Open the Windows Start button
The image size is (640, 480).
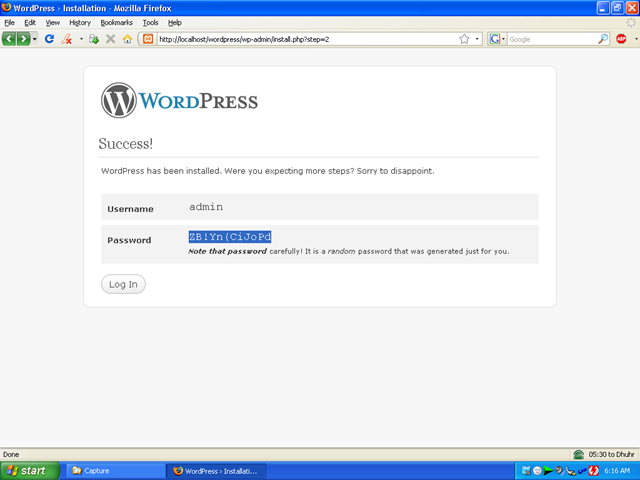[30, 471]
